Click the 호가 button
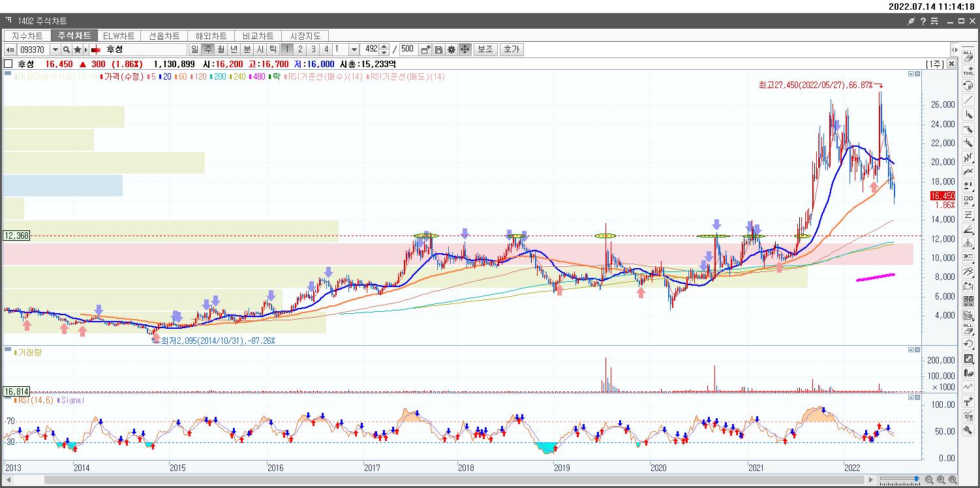Viewport: 980px width, 488px height. [x=512, y=49]
